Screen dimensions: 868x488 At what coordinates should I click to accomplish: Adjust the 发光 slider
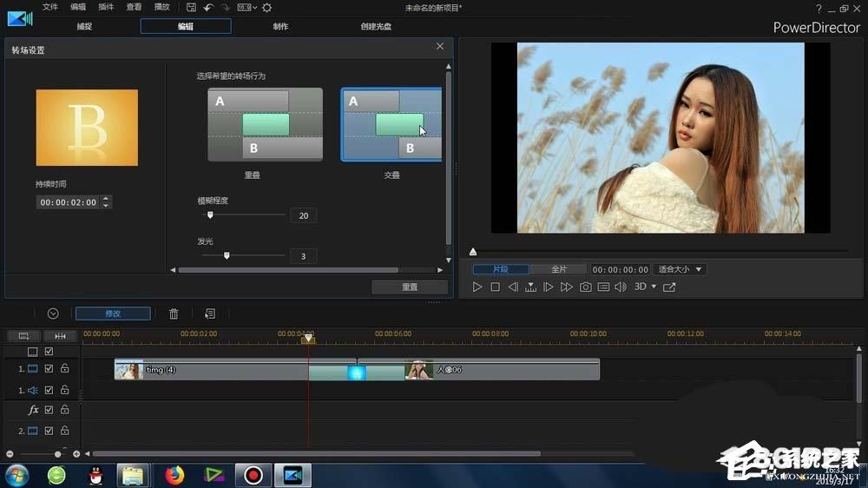point(227,255)
